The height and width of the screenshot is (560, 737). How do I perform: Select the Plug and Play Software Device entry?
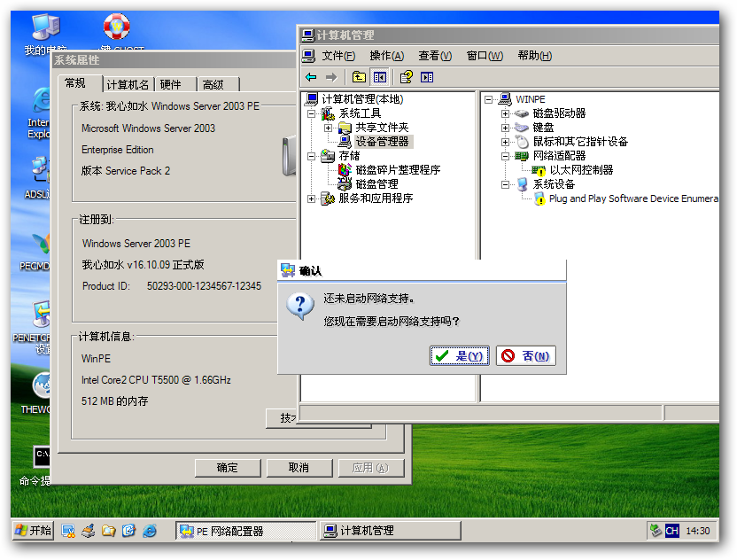[x=632, y=198]
